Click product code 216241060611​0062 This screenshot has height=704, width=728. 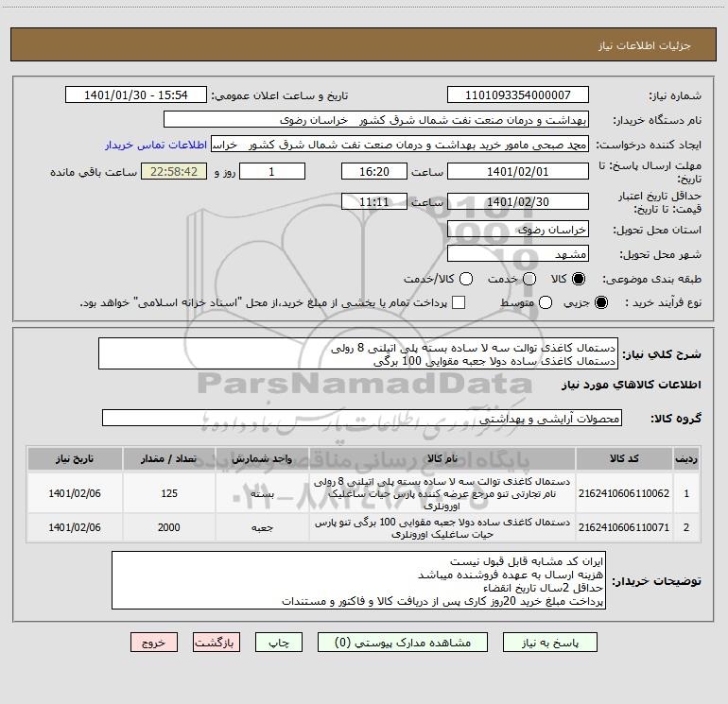[624, 493]
